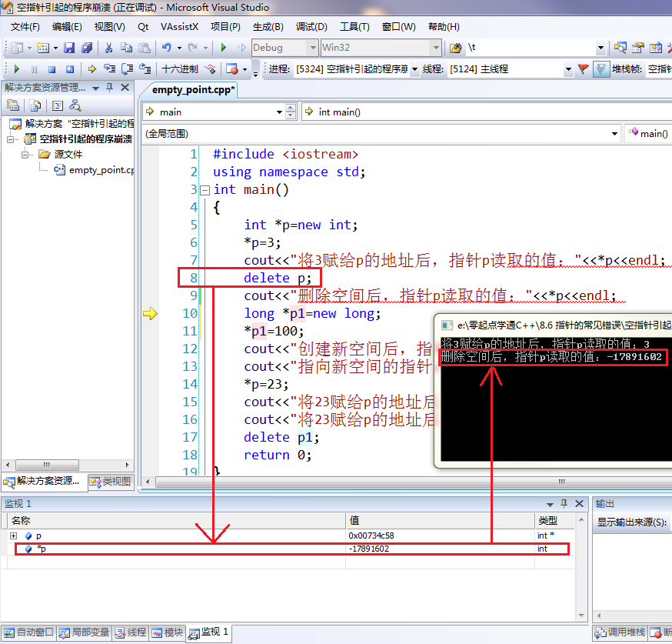Open the 工具(T) menu
The height and width of the screenshot is (644, 672).
pyautogui.click(x=354, y=27)
